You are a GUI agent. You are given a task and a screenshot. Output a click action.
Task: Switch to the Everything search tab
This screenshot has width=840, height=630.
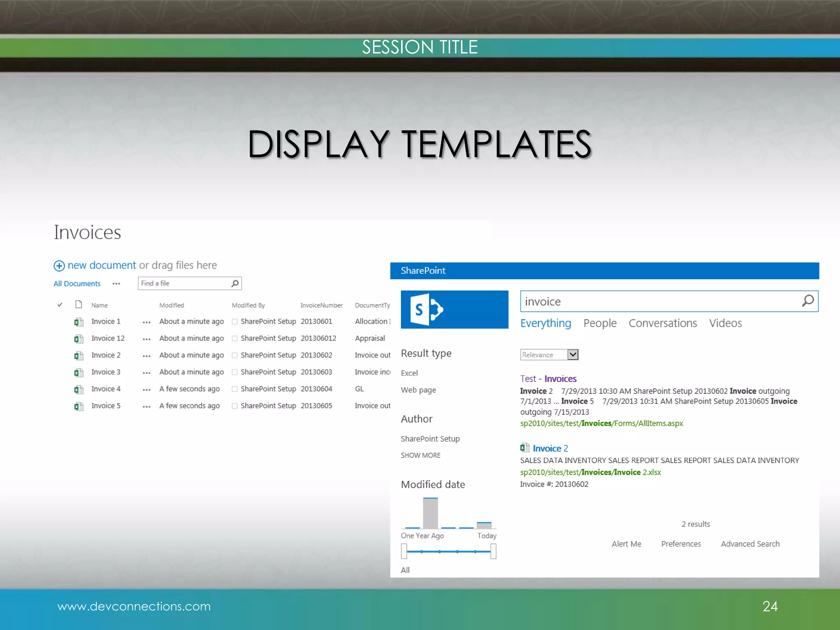coord(546,323)
